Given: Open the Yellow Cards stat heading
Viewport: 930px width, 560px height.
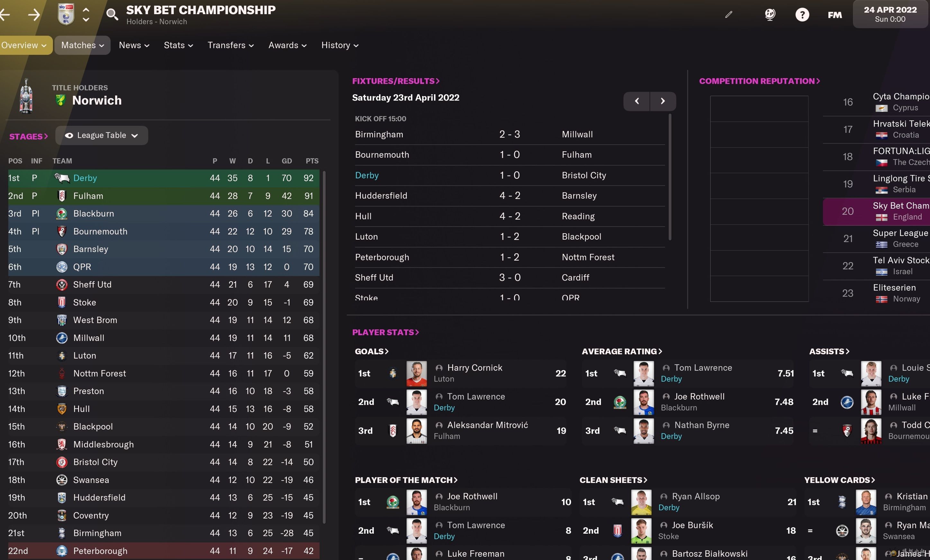Looking at the screenshot, I should click(839, 480).
